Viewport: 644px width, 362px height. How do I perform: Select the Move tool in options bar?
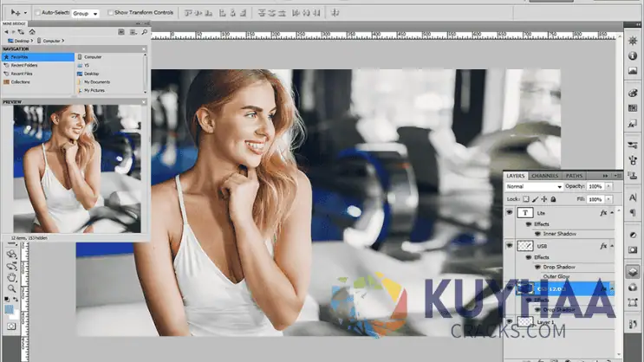point(16,13)
